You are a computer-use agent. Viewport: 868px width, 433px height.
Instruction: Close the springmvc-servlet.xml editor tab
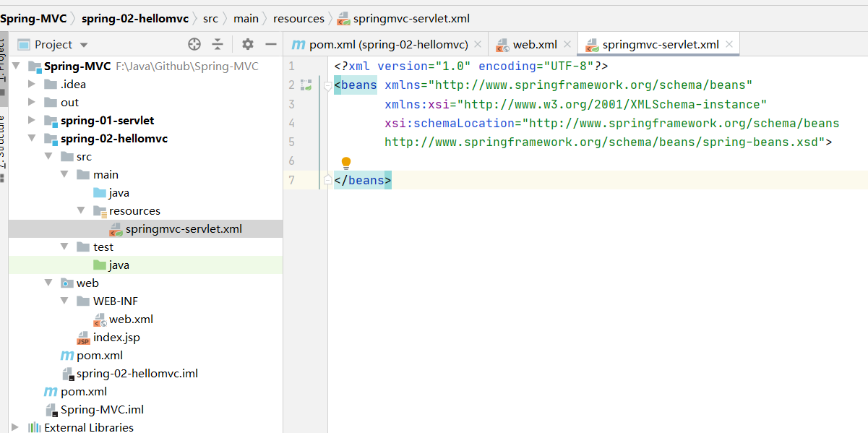[729, 44]
